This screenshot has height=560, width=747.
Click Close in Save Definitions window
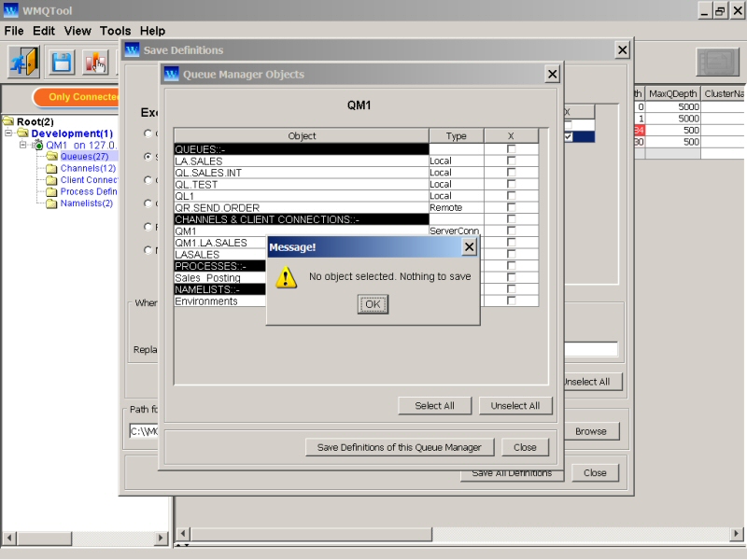[x=595, y=472]
